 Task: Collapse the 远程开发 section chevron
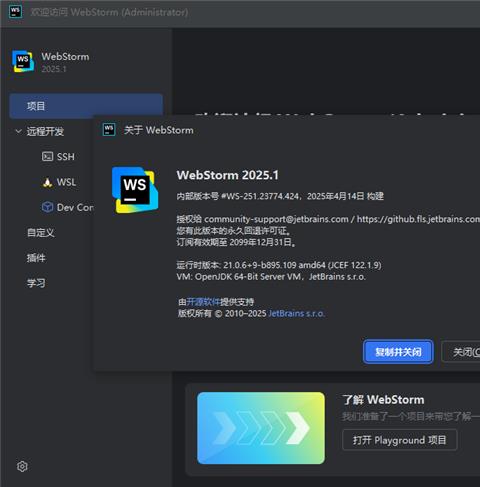click(18, 131)
